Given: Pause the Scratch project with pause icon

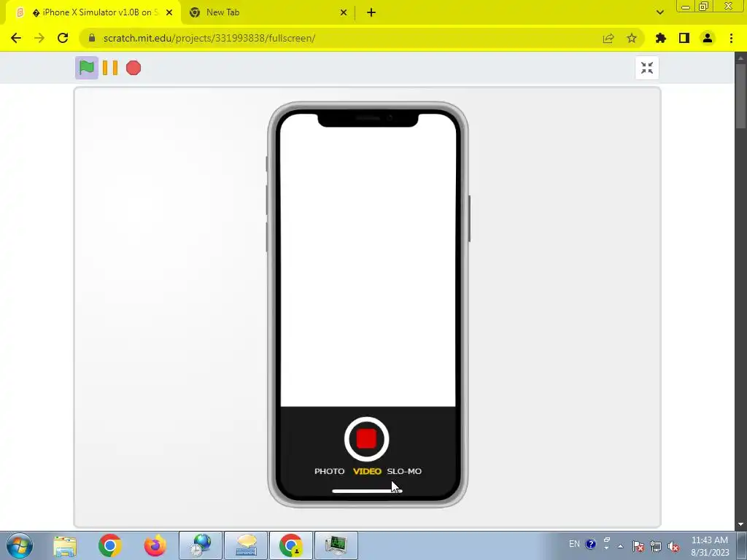Looking at the screenshot, I should pyautogui.click(x=110, y=68).
